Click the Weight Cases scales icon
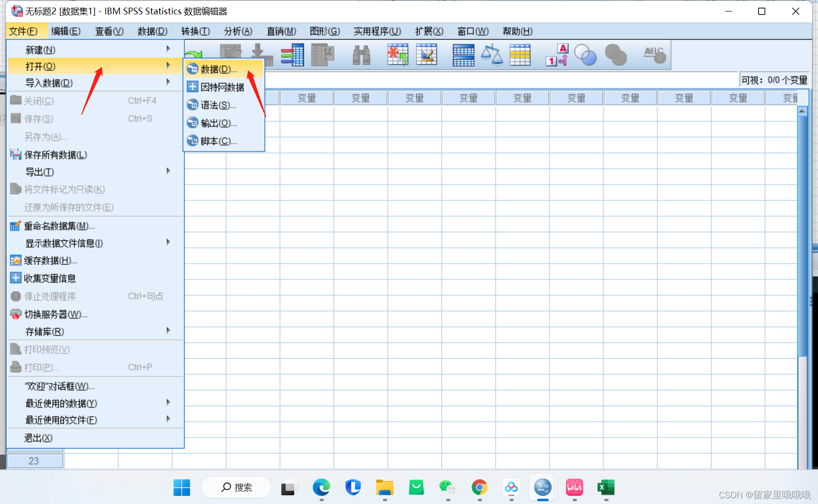This screenshot has height=504, width=818. pyautogui.click(x=492, y=55)
